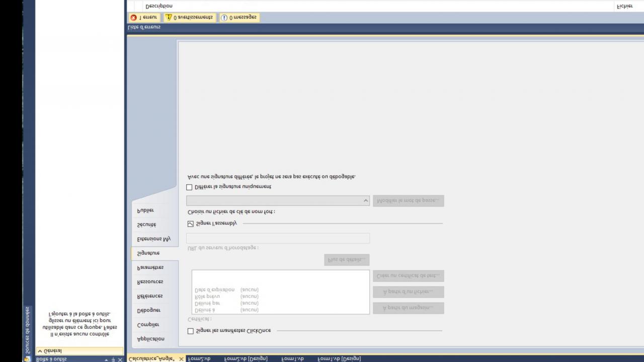Switch to the Form2.vb document tab
Image resolution: width=644 pixels, height=362 pixels.
pyautogui.click(x=199, y=358)
